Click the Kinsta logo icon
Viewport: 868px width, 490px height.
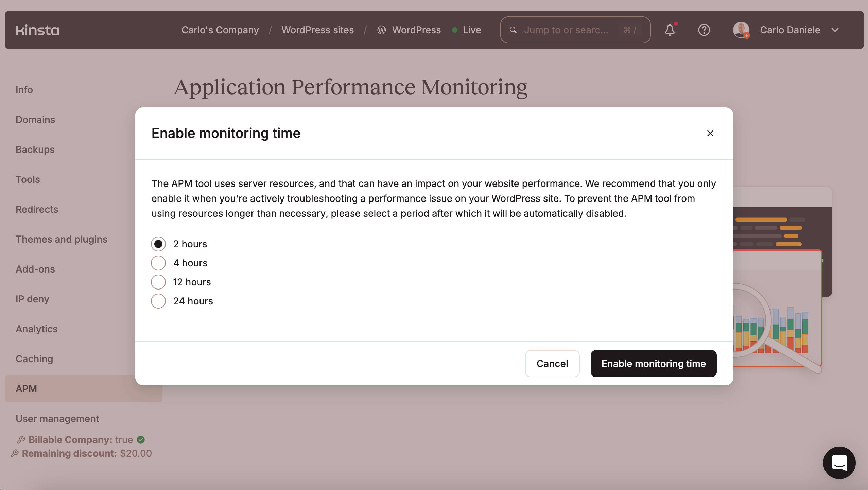(x=37, y=30)
